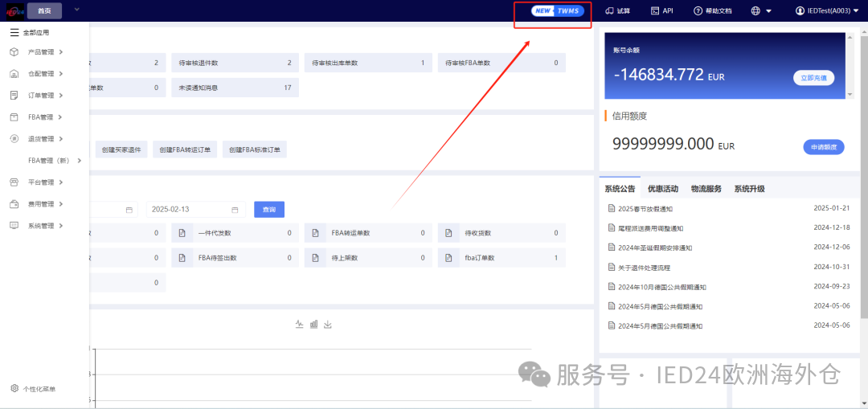This screenshot has height=409, width=868.
Task: Open the 关于退件处理流程 announcement
Action: coord(644,268)
